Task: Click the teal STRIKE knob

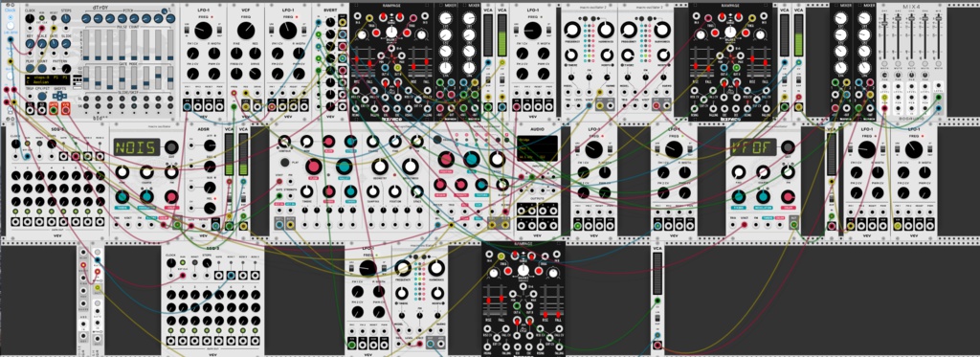Action: click(350, 142)
